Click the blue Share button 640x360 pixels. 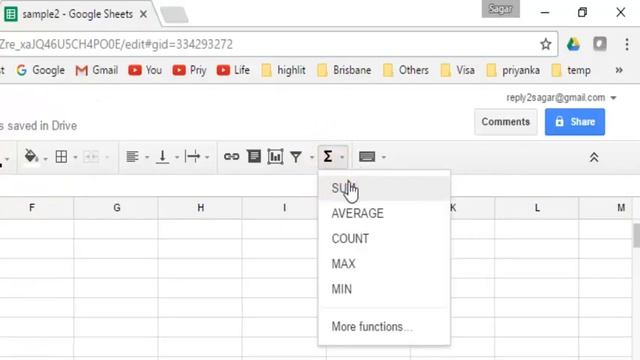(x=575, y=122)
